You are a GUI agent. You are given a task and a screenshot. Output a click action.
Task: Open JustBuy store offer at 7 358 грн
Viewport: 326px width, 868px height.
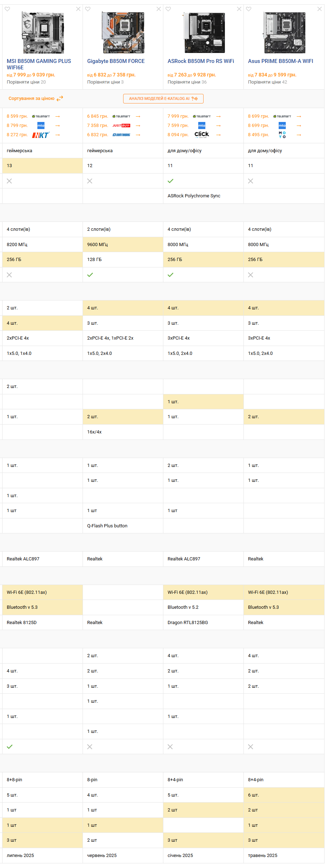[121, 126]
